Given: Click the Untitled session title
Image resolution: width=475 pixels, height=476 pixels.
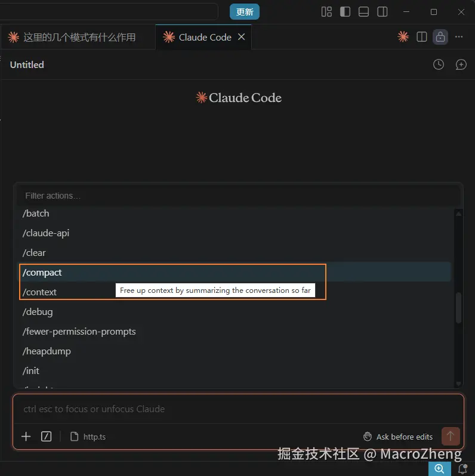Looking at the screenshot, I should (27, 64).
